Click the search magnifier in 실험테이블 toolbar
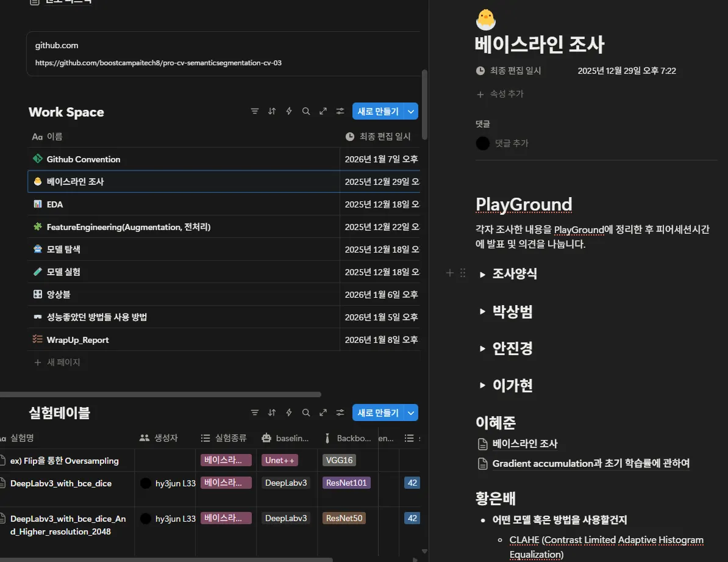 [306, 412]
